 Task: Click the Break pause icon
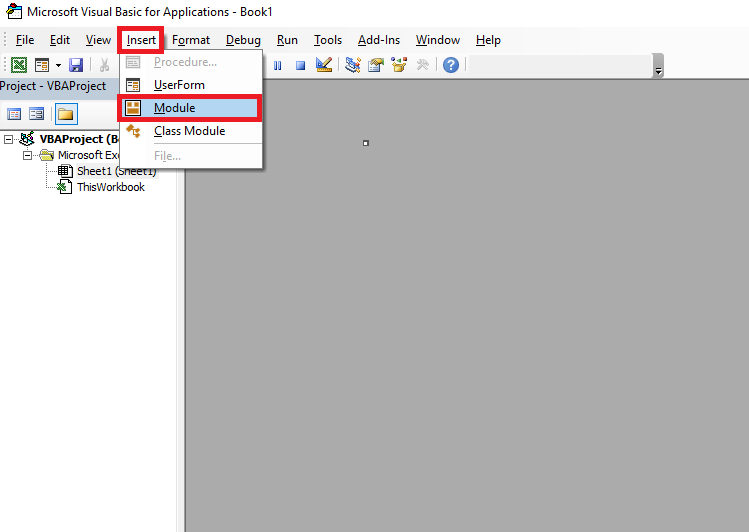[278, 65]
